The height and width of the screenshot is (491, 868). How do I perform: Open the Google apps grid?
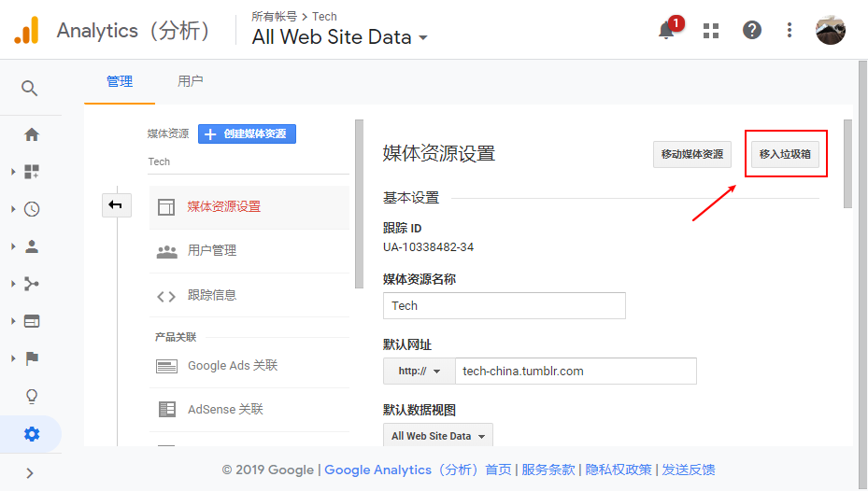[711, 31]
